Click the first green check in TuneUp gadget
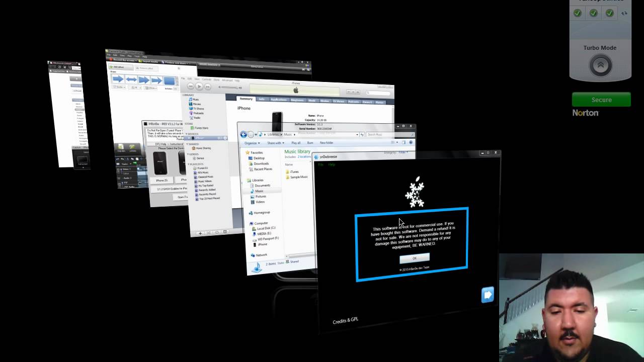The width and height of the screenshot is (644, 362). [578, 13]
